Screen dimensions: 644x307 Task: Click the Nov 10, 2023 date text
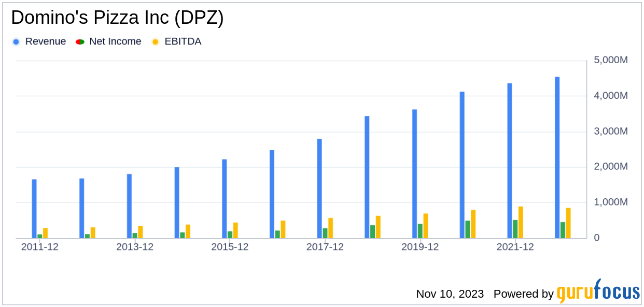pos(450,294)
